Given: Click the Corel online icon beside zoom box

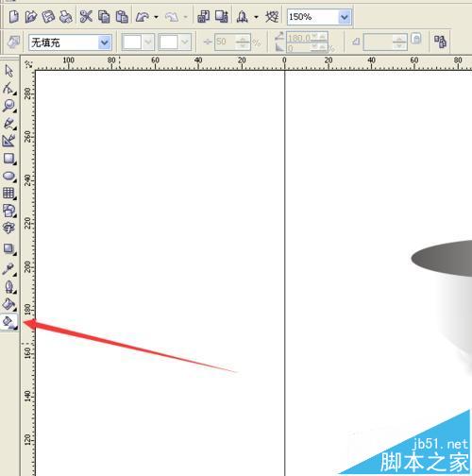Looking at the screenshot, I should click(272, 17).
